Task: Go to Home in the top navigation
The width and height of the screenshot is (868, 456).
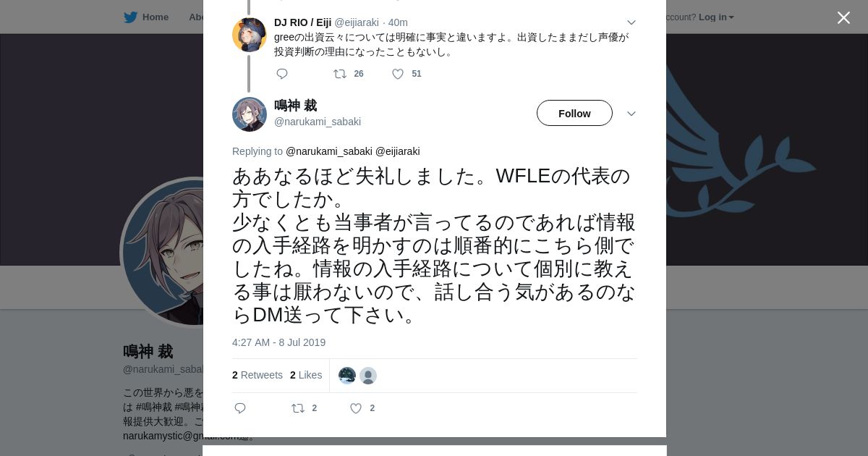Action: pyautogui.click(x=156, y=17)
